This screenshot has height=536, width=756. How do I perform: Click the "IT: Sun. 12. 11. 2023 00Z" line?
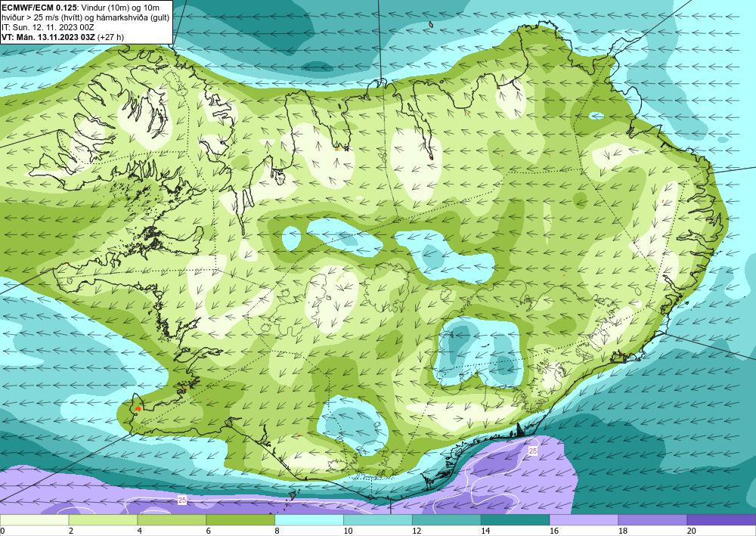pyautogui.click(x=48, y=27)
